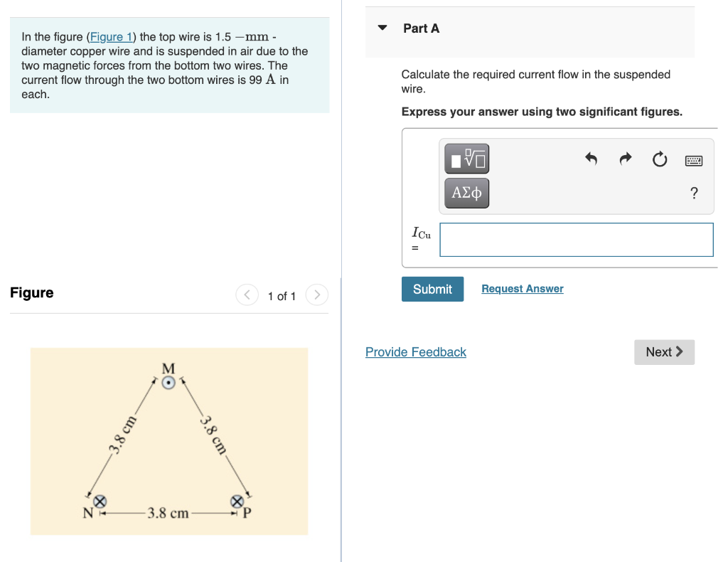Click the Next button
Viewport: 728px width, 562px height.
point(665,352)
